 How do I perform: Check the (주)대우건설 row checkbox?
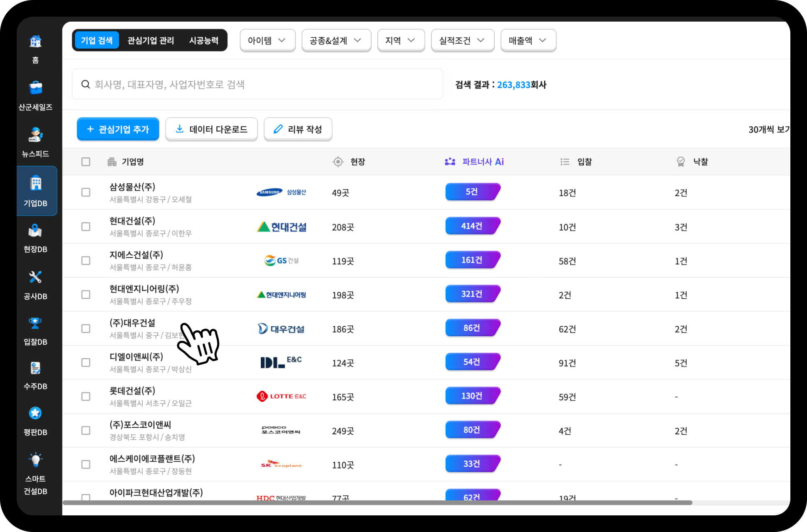click(x=86, y=329)
